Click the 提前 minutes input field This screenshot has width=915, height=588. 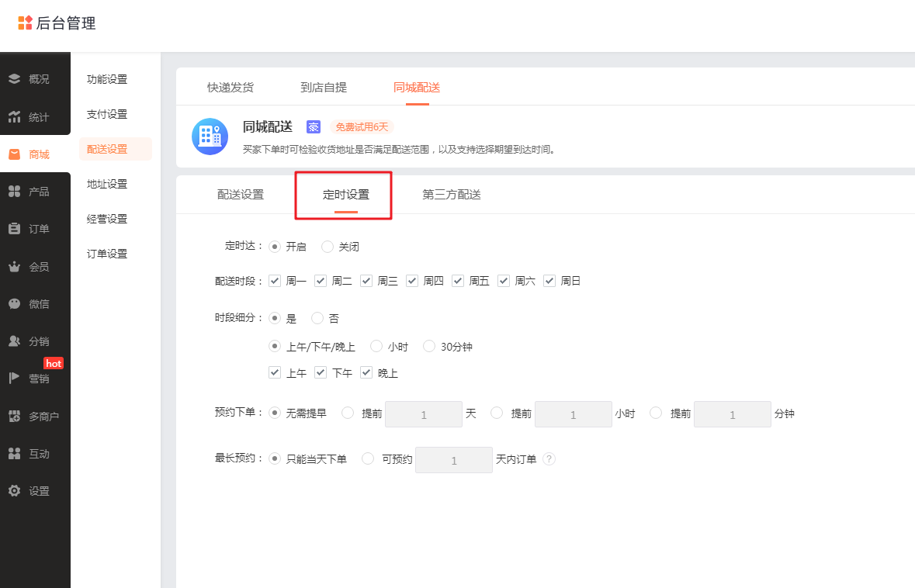[733, 414]
